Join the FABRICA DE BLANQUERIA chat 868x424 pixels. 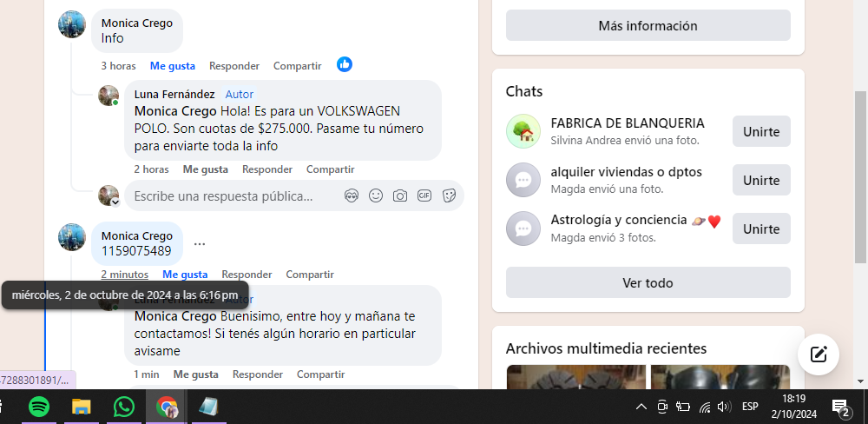(761, 131)
